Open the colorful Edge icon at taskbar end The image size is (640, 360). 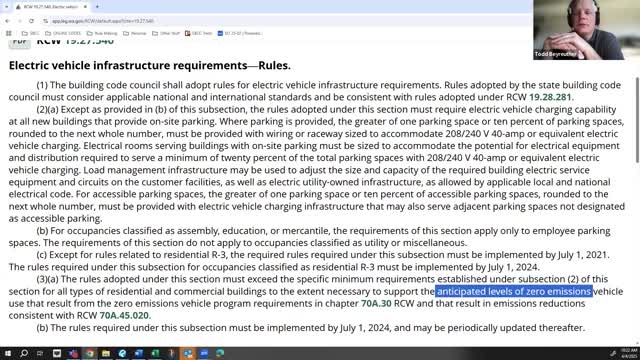click(220, 353)
